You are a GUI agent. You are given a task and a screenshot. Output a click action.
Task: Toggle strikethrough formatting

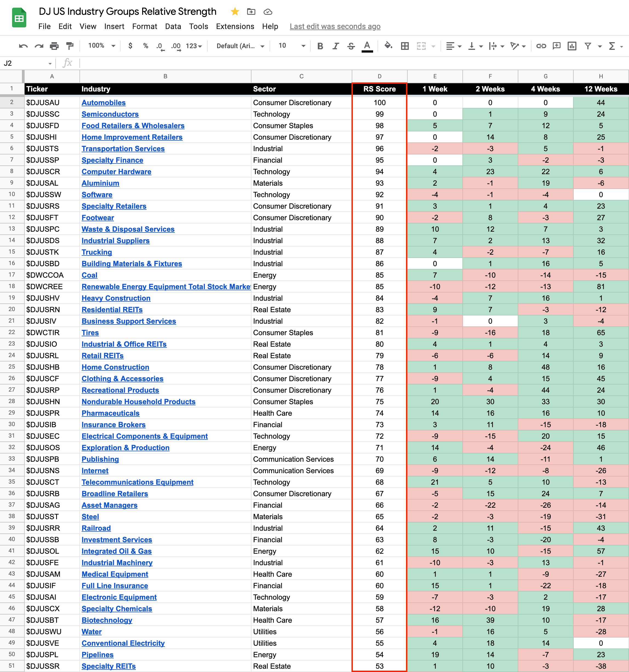(x=351, y=46)
